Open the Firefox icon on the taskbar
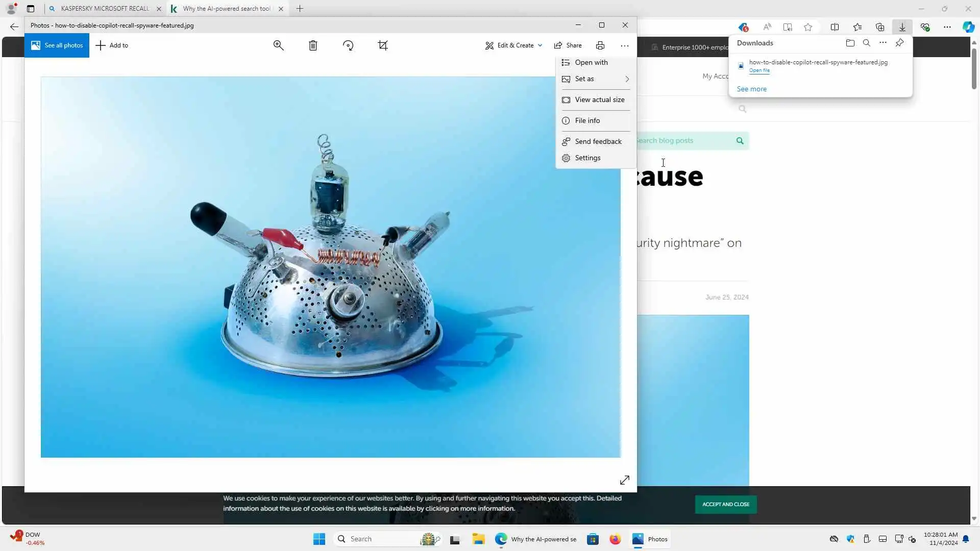Viewport: 980px width, 551px height. point(615,539)
